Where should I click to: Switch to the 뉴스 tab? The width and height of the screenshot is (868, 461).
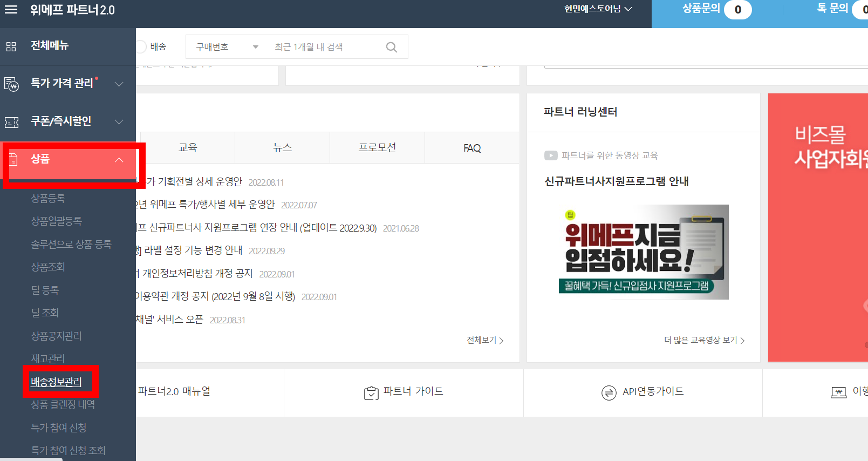tap(282, 148)
